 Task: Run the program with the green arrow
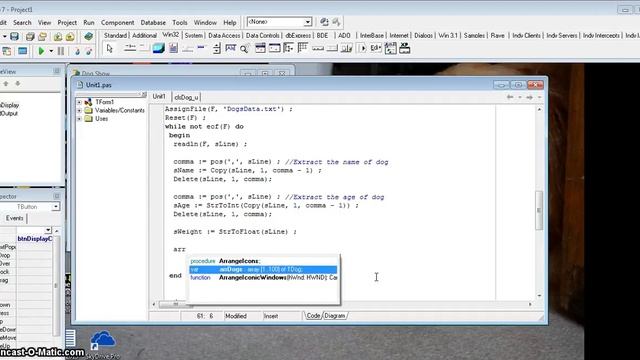click(41, 51)
